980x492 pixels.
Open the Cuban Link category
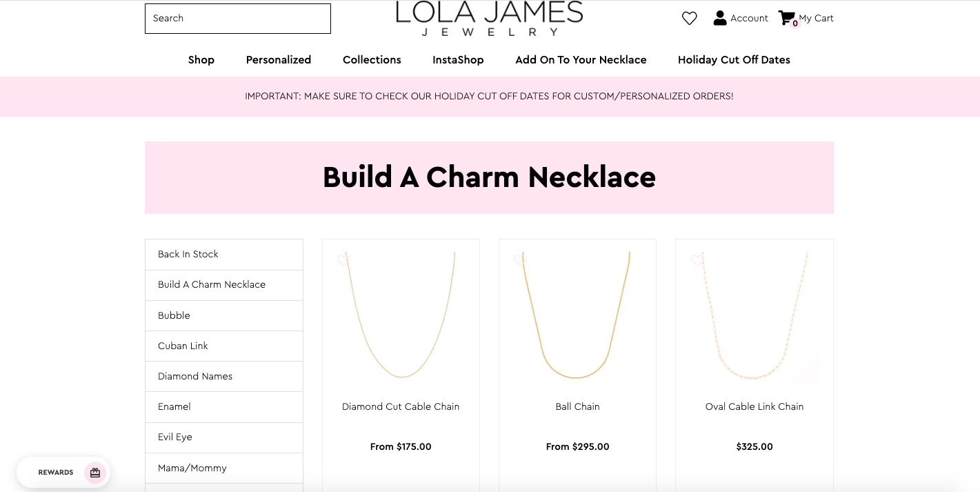[x=183, y=346]
